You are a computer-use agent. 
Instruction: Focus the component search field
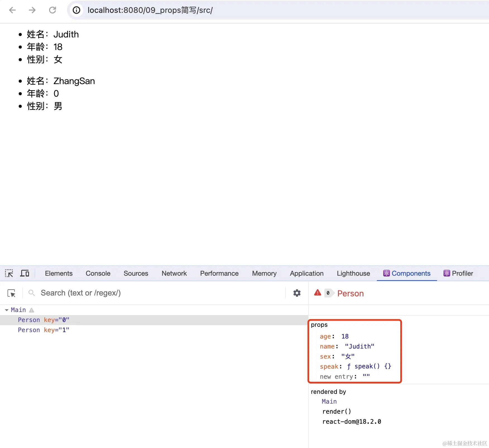(162, 293)
